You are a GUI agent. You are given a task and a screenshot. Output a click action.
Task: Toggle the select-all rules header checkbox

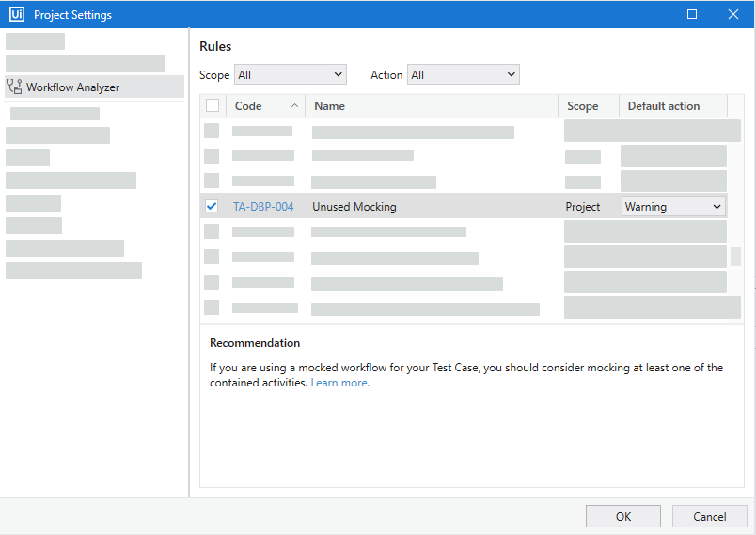[213, 105]
